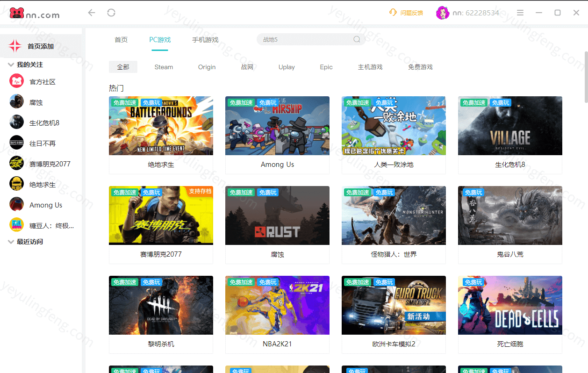The width and height of the screenshot is (588, 373).
Task: Go to the 首页 tab
Action: tap(121, 40)
